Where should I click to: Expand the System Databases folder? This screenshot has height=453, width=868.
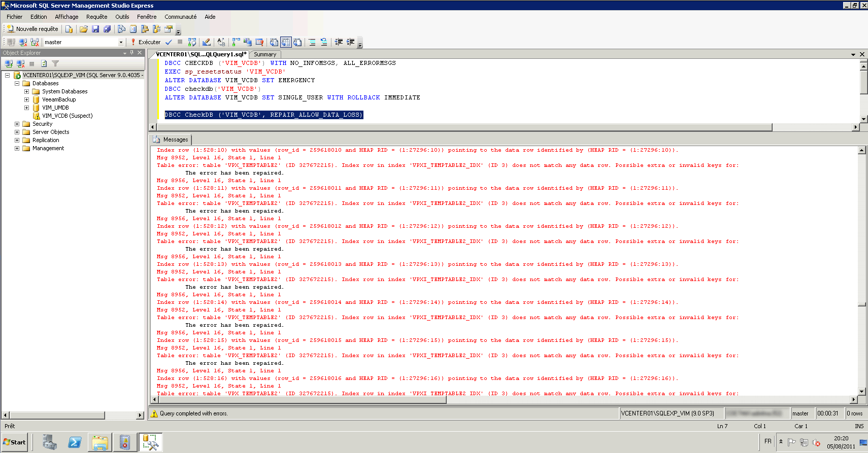[26, 91]
